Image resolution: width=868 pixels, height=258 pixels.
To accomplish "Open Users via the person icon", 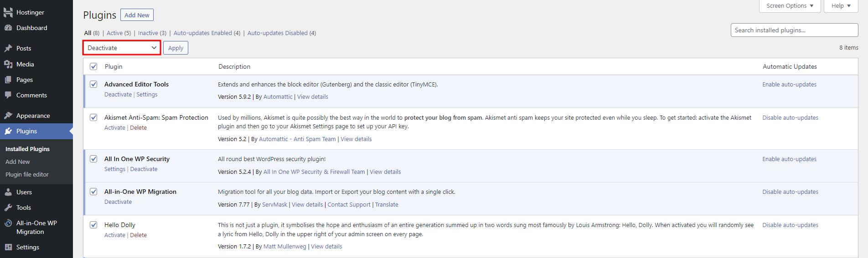I will tap(8, 192).
